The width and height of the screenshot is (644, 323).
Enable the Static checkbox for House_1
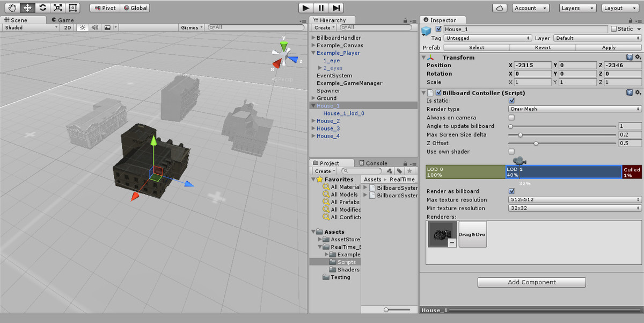point(613,29)
